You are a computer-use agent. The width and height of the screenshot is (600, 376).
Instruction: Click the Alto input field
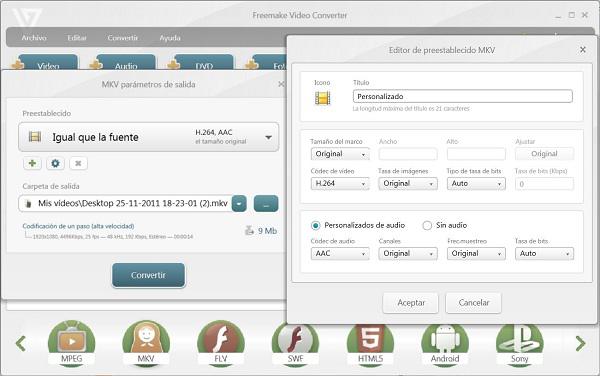[476, 154]
